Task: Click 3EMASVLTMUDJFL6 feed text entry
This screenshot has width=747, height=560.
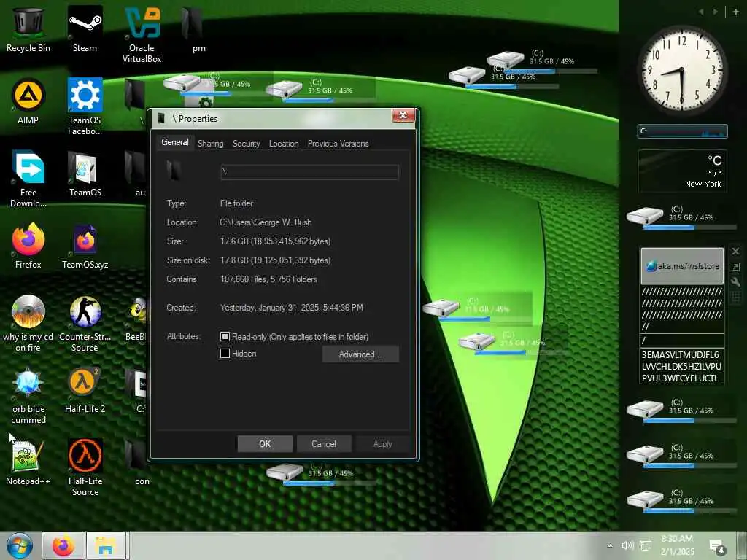Action: [x=681, y=366]
